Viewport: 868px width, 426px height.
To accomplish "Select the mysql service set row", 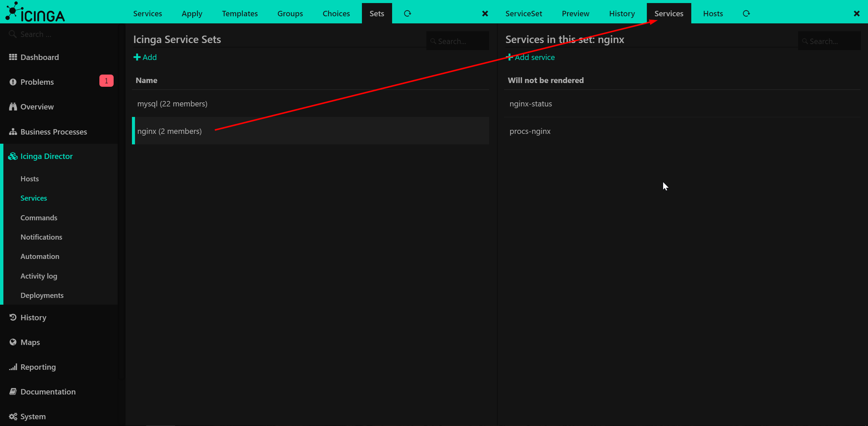I will point(172,103).
